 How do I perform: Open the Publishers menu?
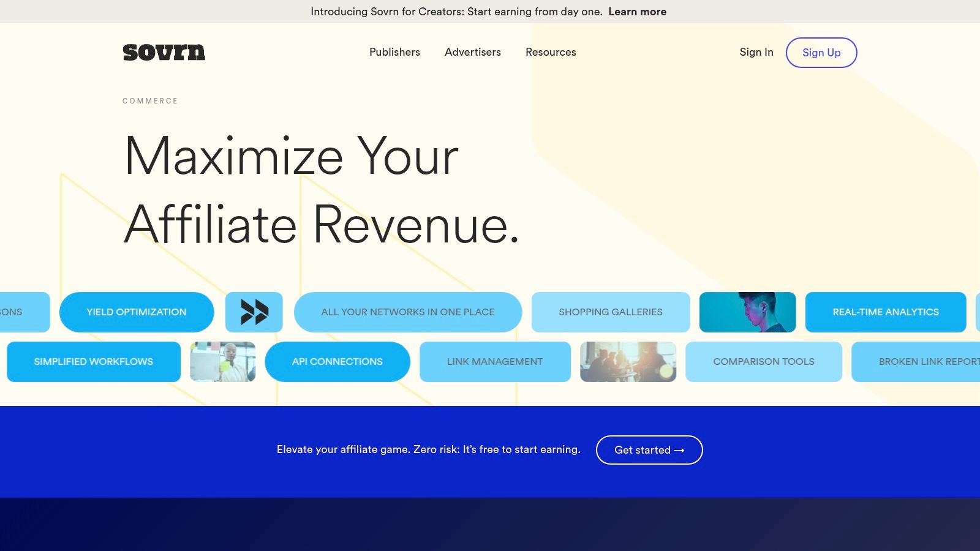coord(394,52)
